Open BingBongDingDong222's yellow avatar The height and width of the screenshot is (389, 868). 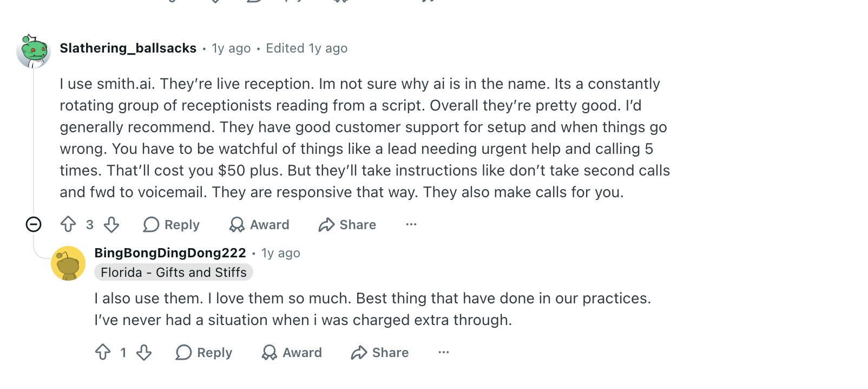[68, 263]
